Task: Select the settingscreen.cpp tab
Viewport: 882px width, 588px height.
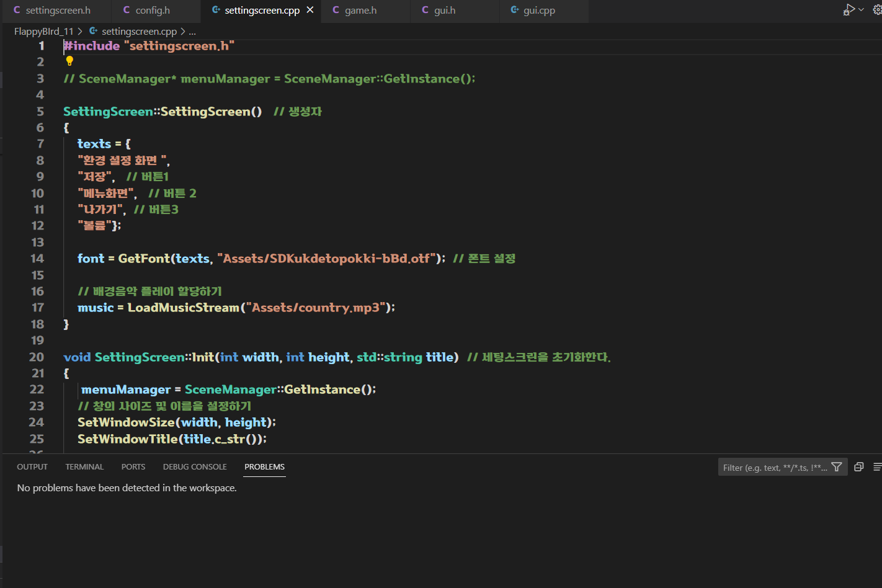Action: pos(262,11)
